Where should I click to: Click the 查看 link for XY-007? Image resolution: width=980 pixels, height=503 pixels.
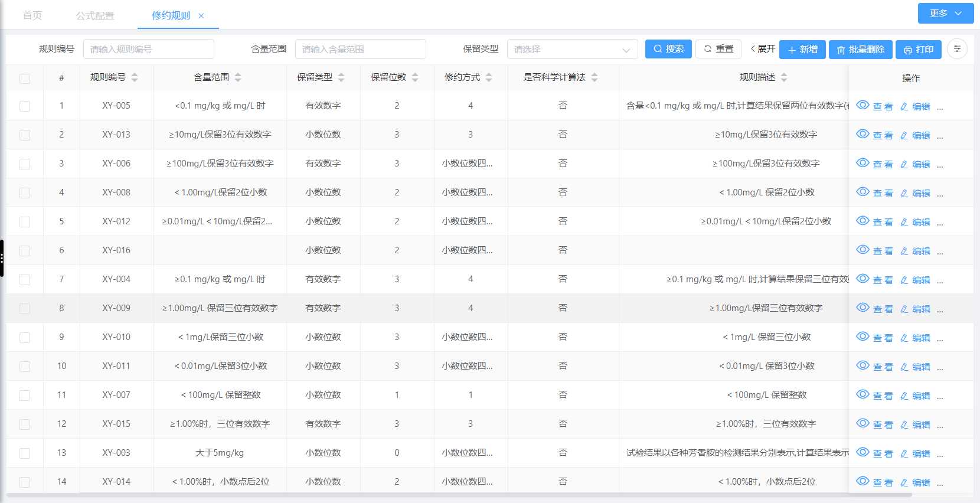(x=883, y=396)
